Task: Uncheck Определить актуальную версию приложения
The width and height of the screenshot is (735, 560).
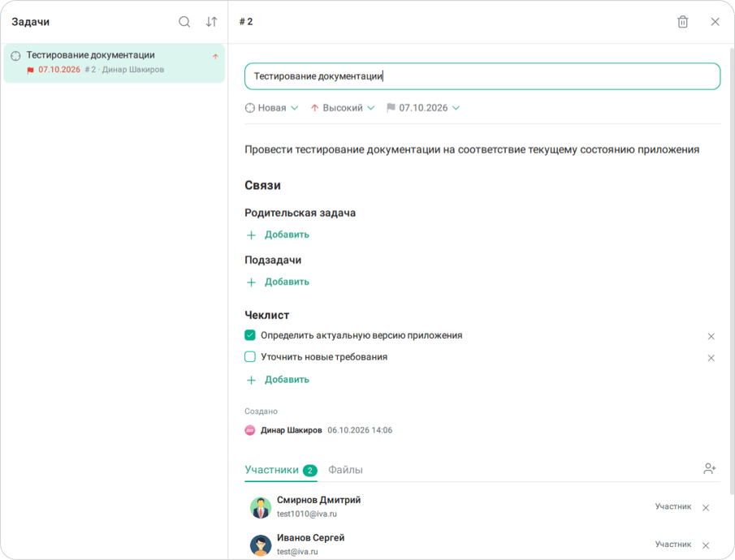Action: click(250, 335)
